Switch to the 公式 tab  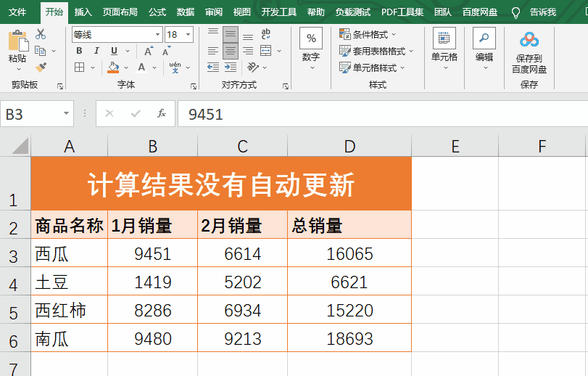click(157, 12)
